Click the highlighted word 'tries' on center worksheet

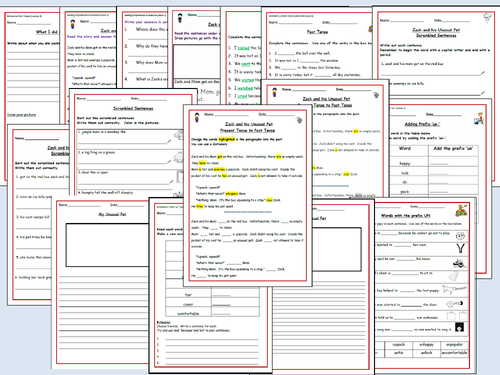199,206
